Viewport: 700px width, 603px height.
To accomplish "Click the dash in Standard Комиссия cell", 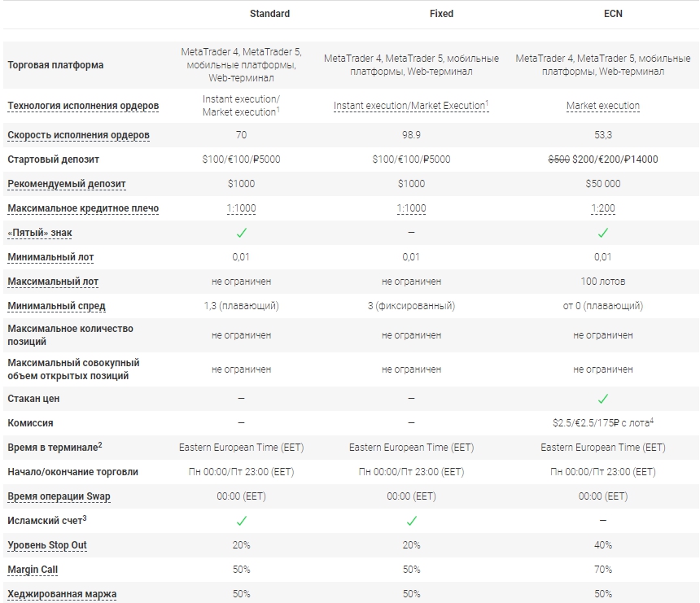I will (241, 423).
